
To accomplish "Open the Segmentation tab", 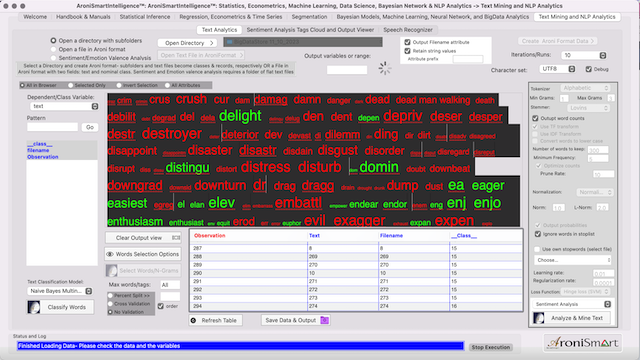I will pyautogui.click(x=309, y=17).
